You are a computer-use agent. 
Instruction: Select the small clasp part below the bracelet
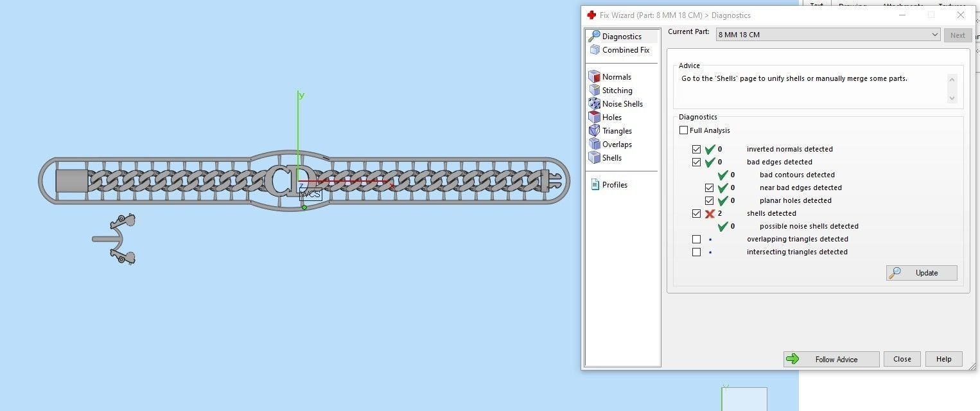pos(116,239)
